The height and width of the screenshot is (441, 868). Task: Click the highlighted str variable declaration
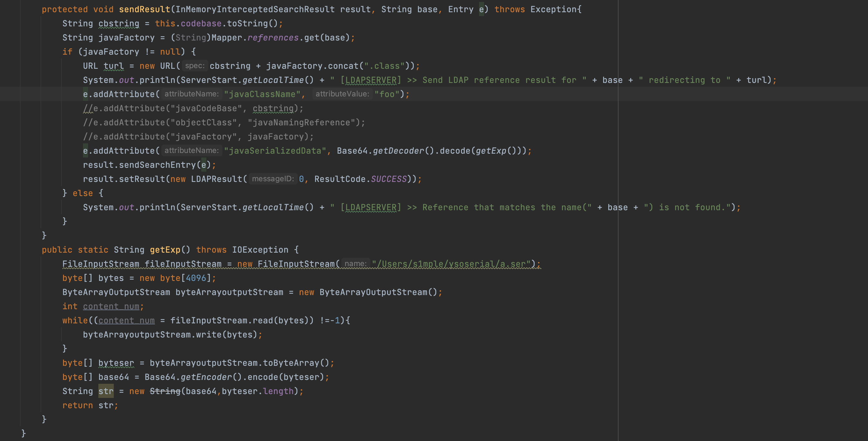(106, 392)
